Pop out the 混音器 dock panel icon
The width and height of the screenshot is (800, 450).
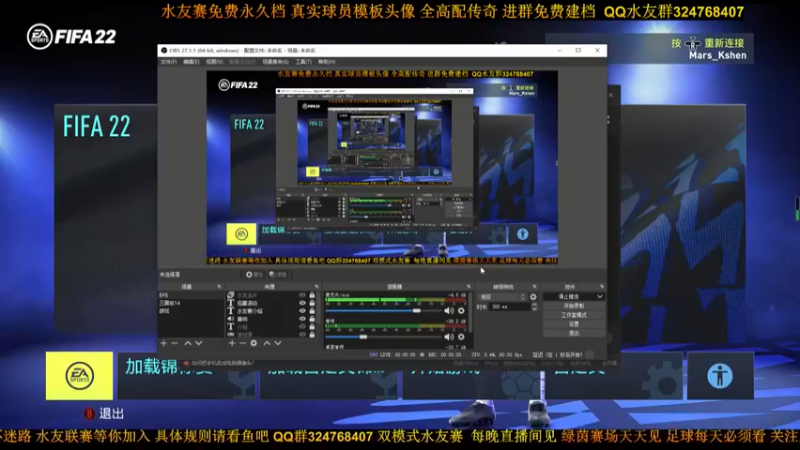(468, 287)
